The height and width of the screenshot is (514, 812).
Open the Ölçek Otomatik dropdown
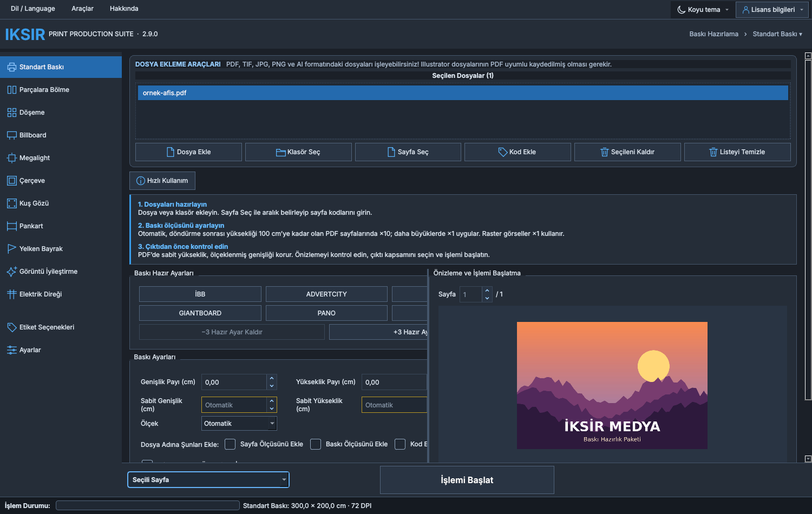click(x=239, y=424)
